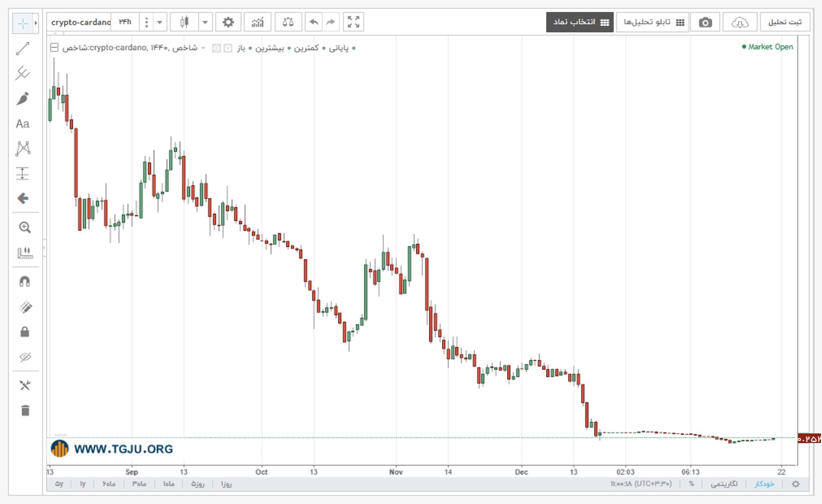Open the indicators list
Image resolution: width=822 pixels, height=504 pixels.
tap(258, 22)
